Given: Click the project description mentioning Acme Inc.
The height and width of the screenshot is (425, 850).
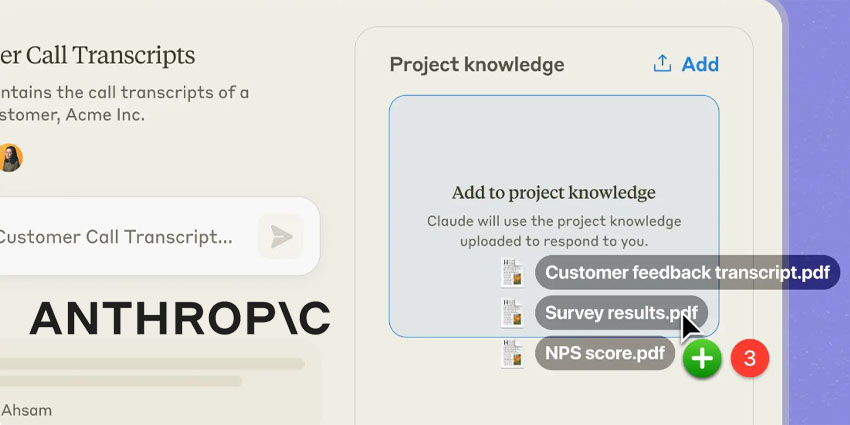Looking at the screenshot, I should [x=125, y=104].
